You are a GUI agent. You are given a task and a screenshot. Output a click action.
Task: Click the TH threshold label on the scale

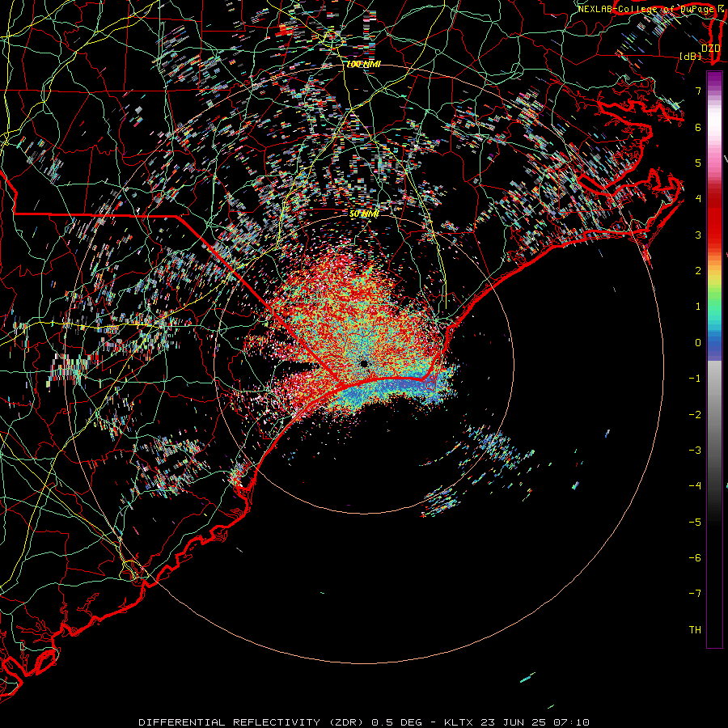pyautogui.click(x=695, y=630)
